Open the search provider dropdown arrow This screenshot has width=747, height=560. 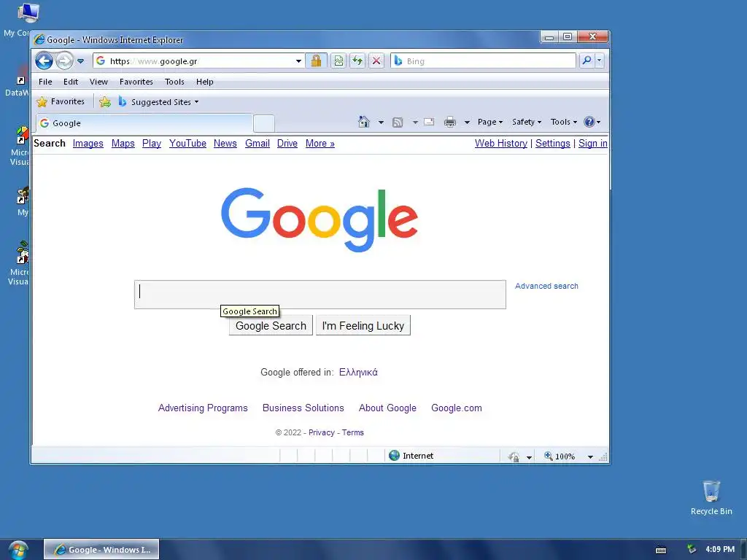pos(600,61)
